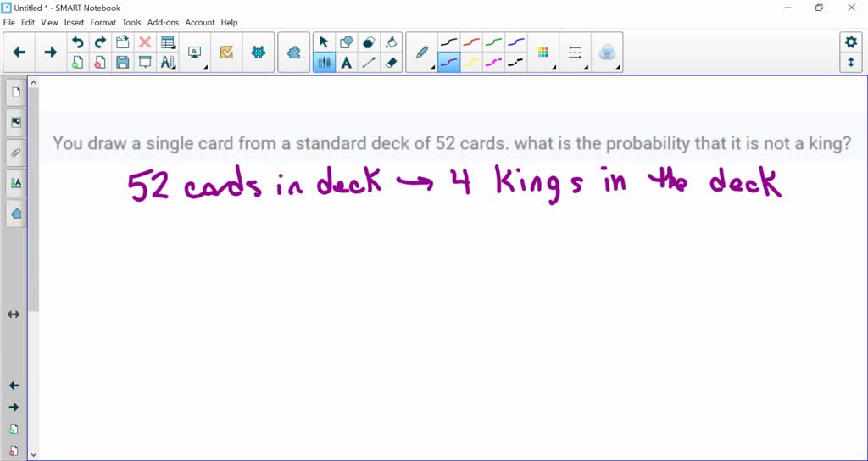This screenshot has height=461, width=868.
Task: Open Properties sidebar tab
Action: point(15,183)
